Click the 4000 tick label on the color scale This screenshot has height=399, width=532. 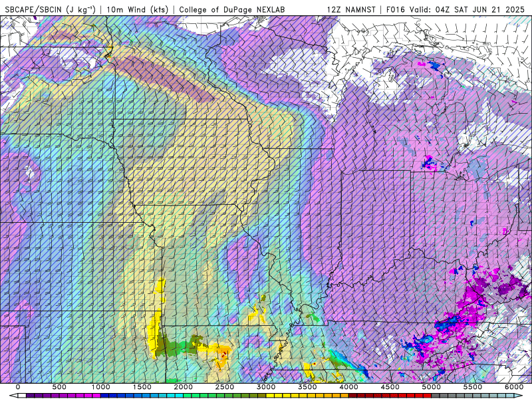348,387
